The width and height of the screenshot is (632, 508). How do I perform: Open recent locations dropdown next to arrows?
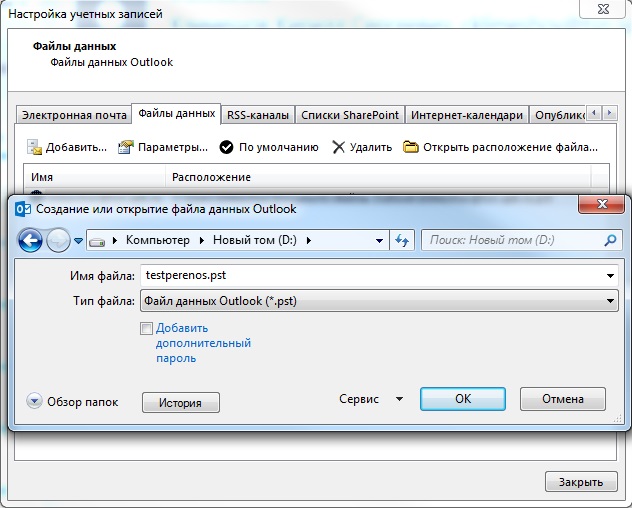(79, 241)
